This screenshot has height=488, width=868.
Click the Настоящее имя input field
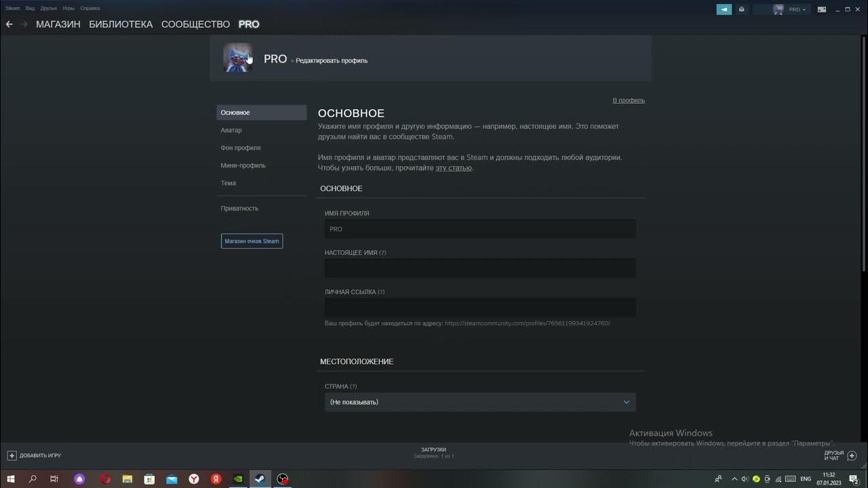480,268
